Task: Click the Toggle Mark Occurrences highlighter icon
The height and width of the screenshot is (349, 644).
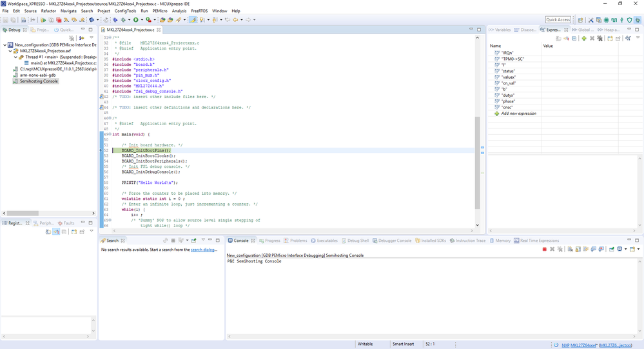Action: pyautogui.click(x=193, y=20)
